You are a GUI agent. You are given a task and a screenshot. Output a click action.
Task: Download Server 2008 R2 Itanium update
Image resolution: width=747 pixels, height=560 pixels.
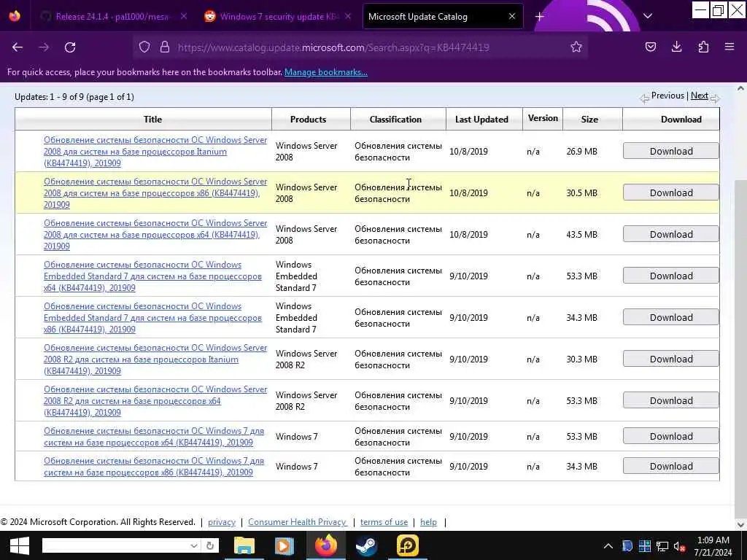tap(671, 359)
